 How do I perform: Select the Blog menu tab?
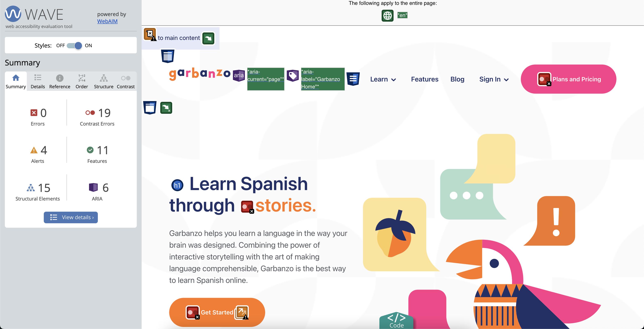[x=457, y=79]
